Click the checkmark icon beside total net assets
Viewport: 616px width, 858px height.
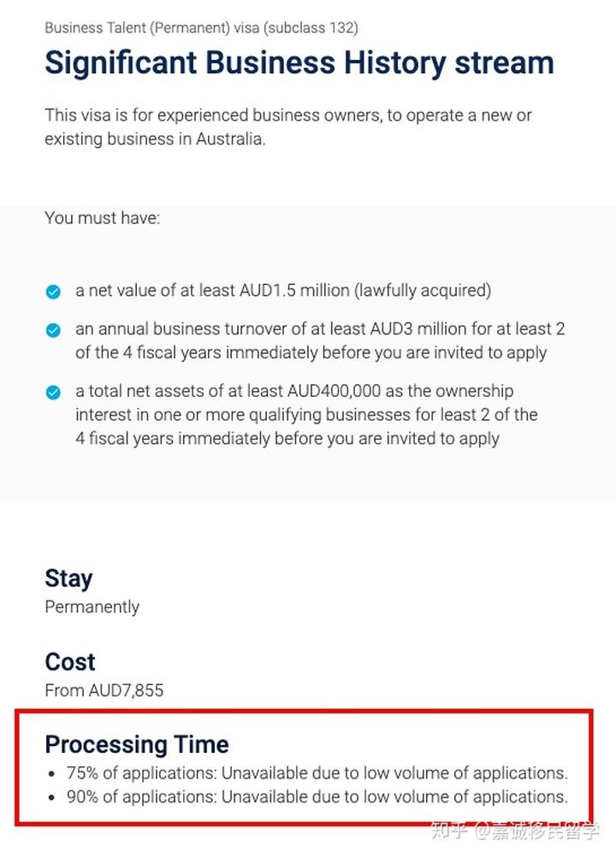coord(53,393)
